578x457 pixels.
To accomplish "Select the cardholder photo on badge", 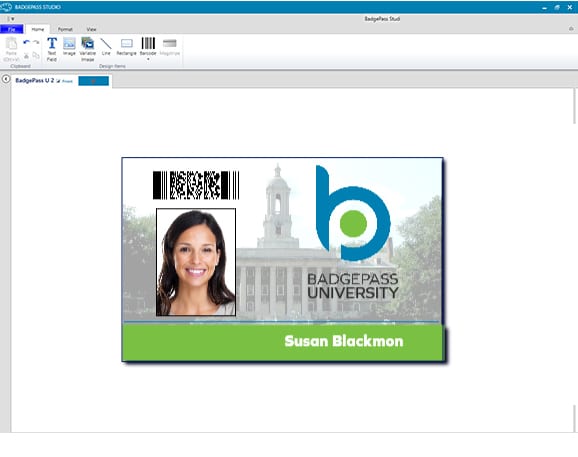I will (196, 262).
